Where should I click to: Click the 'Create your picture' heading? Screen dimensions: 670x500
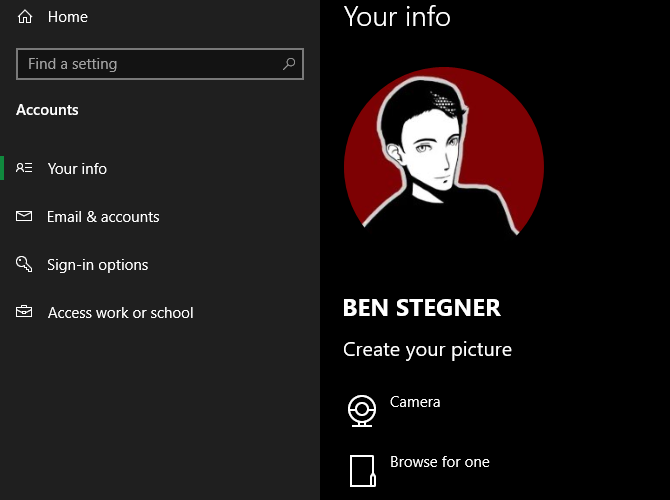(427, 350)
